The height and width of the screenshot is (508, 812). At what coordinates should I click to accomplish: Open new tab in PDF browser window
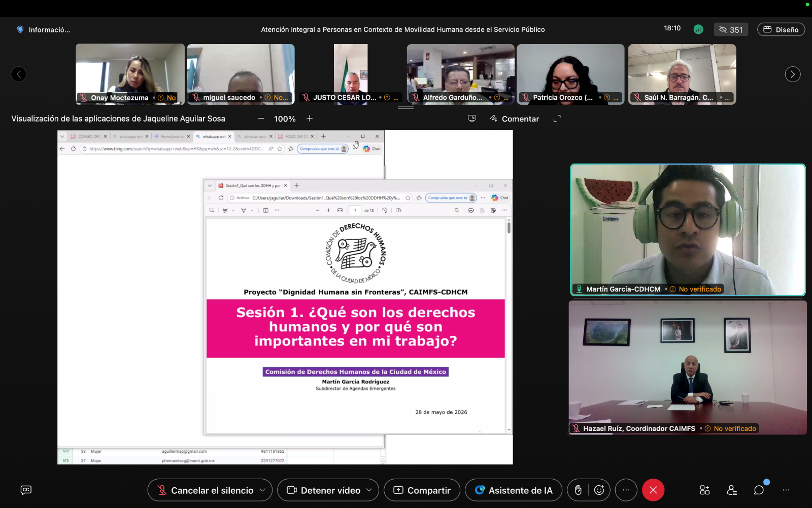click(x=297, y=186)
